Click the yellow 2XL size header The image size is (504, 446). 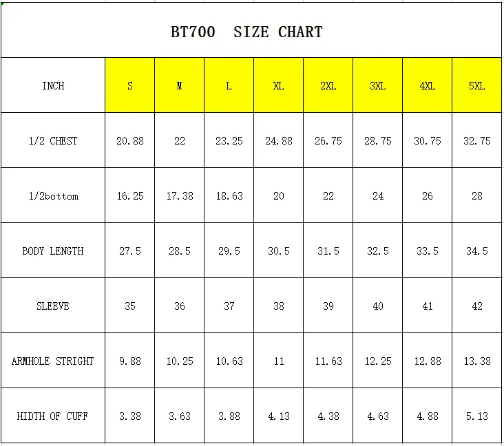tap(328, 85)
